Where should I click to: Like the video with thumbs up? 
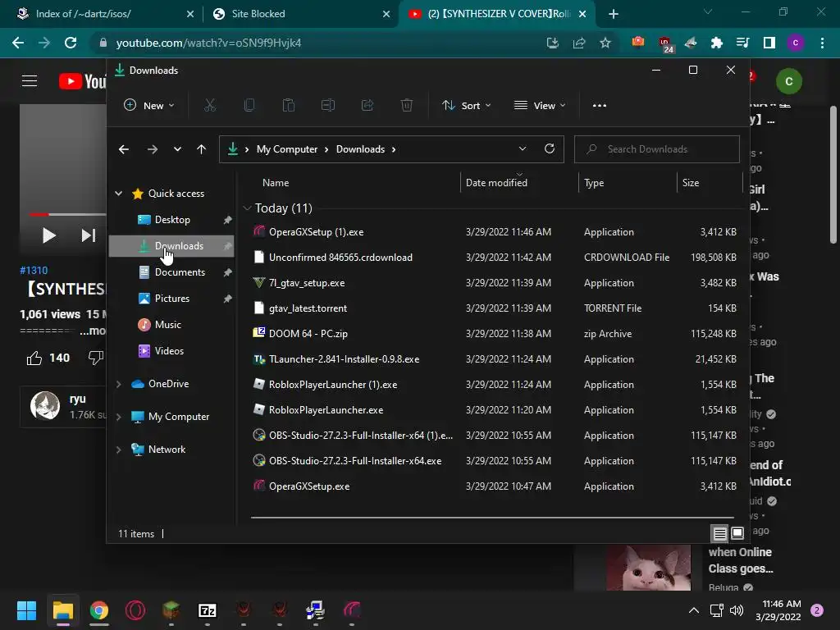tap(34, 358)
